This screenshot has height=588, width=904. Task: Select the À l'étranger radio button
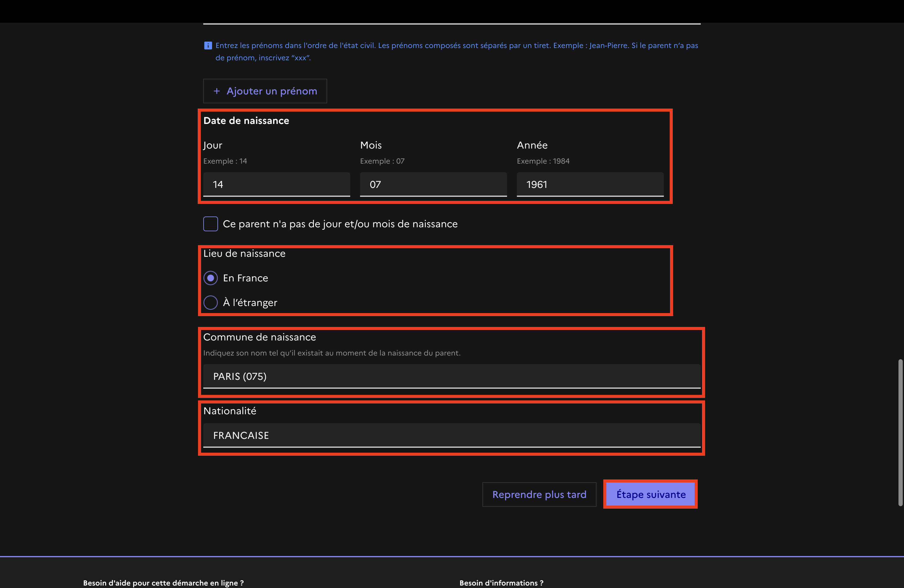pyautogui.click(x=211, y=303)
